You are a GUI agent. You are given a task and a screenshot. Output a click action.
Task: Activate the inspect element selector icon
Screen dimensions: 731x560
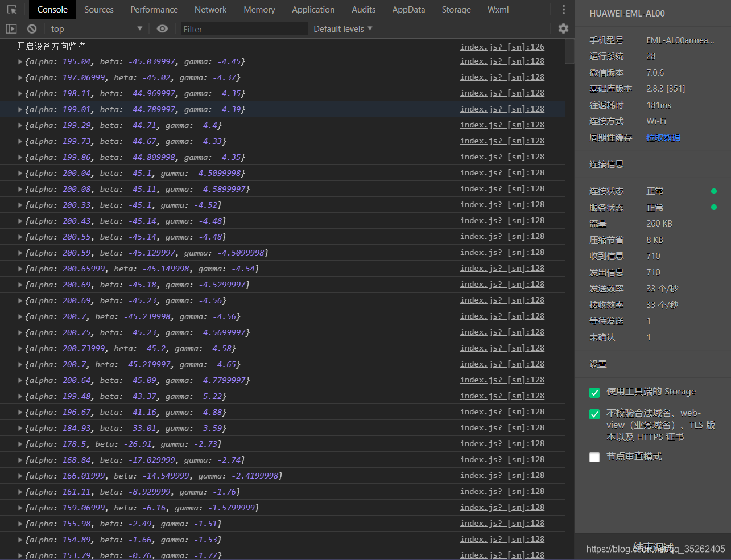11,10
